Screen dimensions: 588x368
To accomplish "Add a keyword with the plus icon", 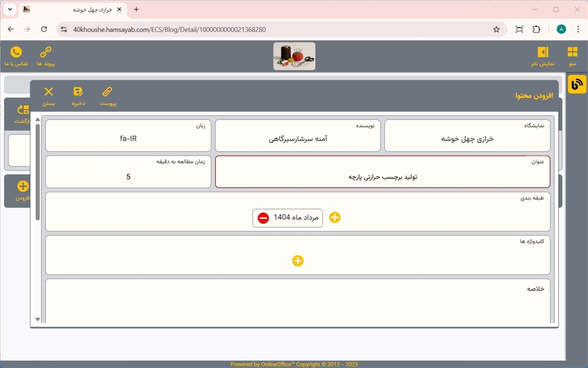I will tap(297, 261).
